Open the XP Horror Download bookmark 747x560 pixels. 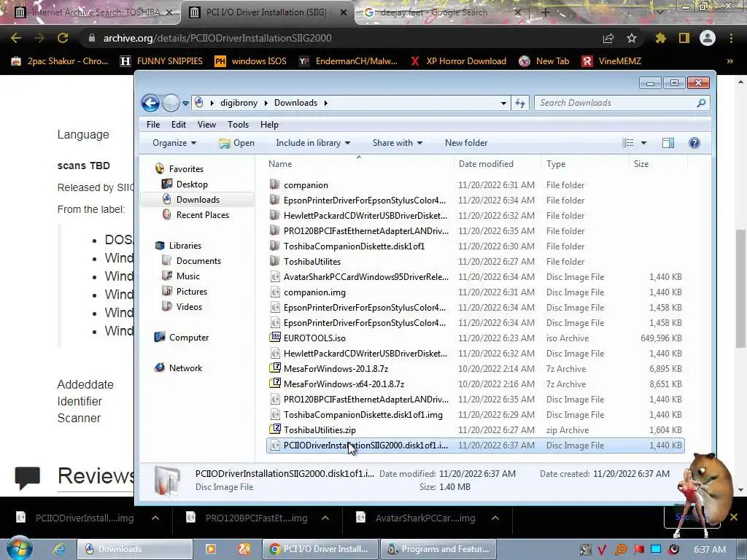pos(458,61)
